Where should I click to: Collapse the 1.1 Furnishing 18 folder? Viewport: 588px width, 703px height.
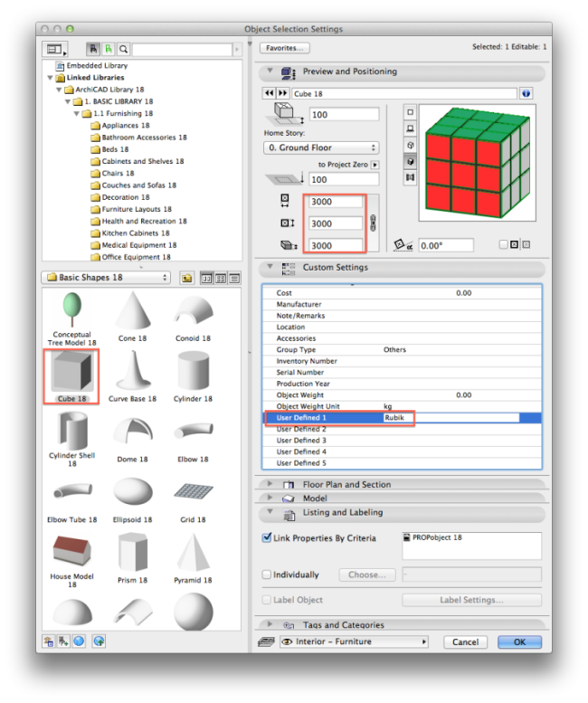77,114
